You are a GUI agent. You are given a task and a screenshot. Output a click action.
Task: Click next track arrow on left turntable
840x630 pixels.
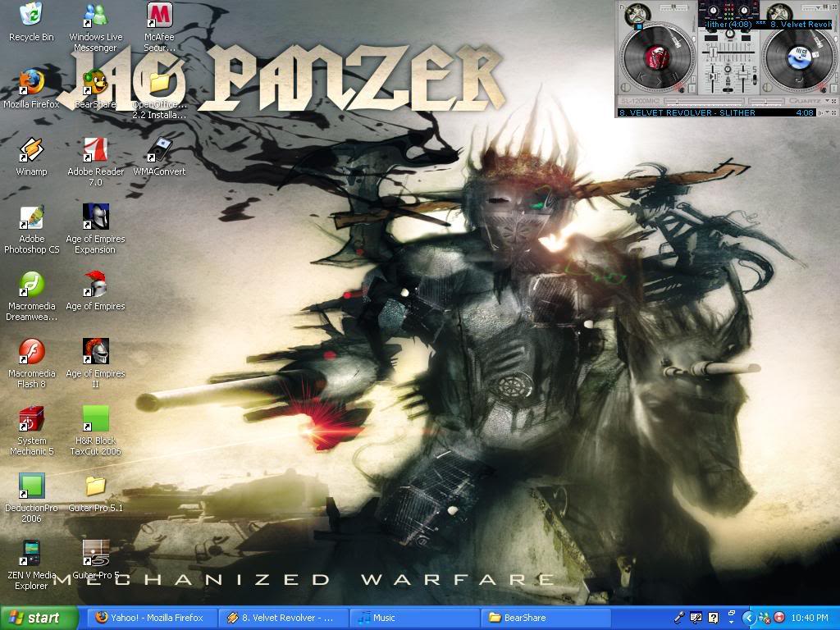point(659,81)
